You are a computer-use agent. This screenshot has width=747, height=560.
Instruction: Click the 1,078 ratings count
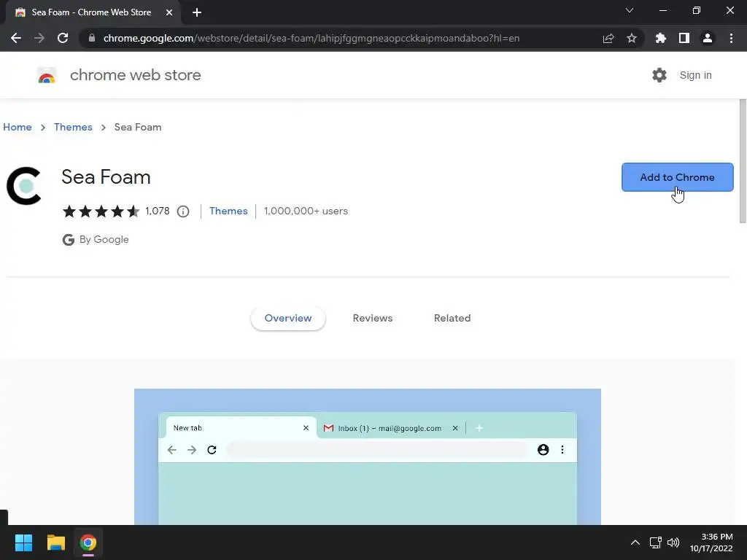click(158, 211)
